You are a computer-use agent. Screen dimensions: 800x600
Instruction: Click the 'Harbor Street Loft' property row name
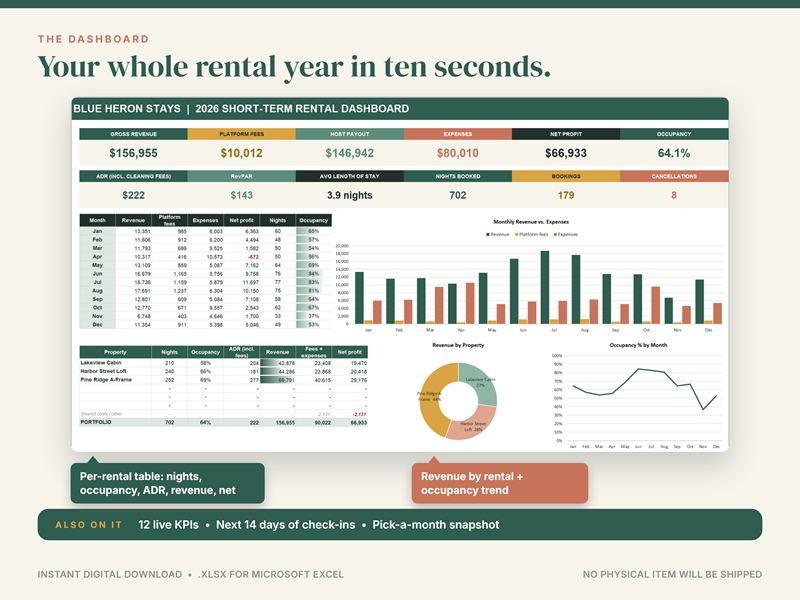pyautogui.click(x=104, y=371)
